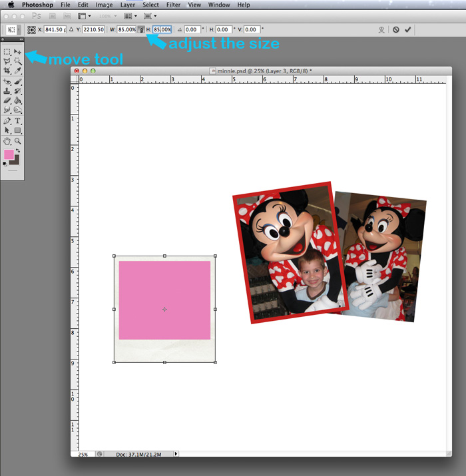Select the Brush tool
This screenshot has width=466, height=476.
point(17,82)
